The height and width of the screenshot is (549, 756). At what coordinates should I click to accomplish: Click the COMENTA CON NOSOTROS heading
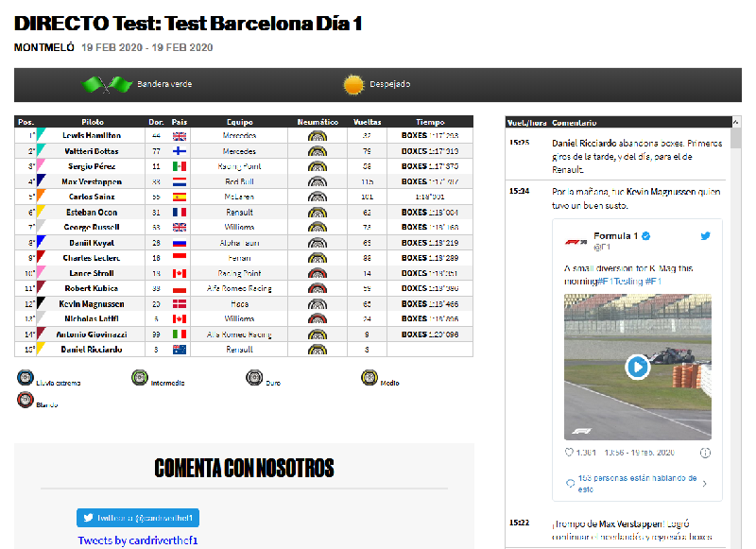pyautogui.click(x=244, y=468)
